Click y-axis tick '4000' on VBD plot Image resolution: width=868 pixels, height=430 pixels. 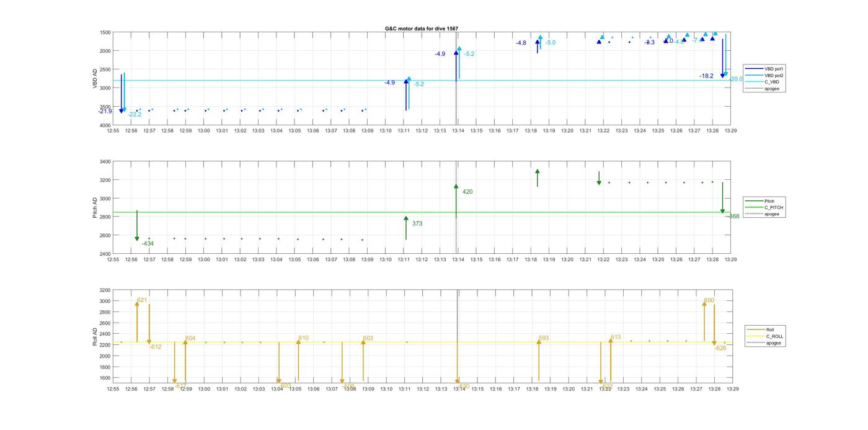point(104,125)
